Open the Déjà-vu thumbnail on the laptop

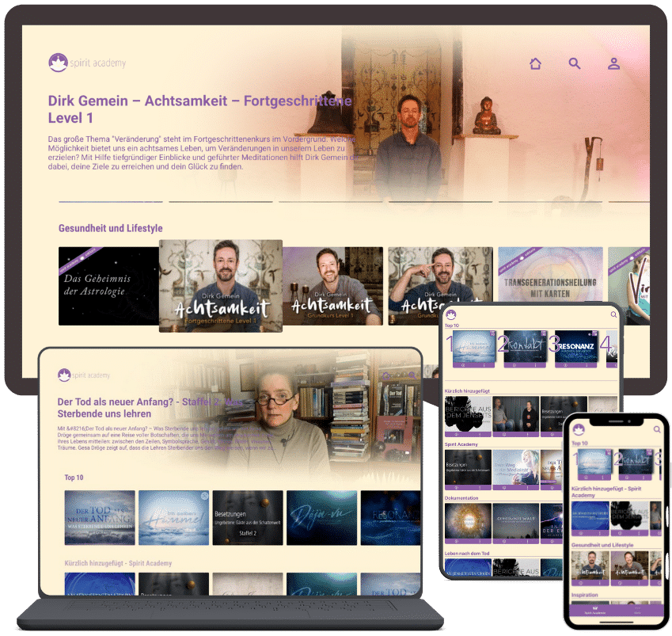tap(321, 517)
